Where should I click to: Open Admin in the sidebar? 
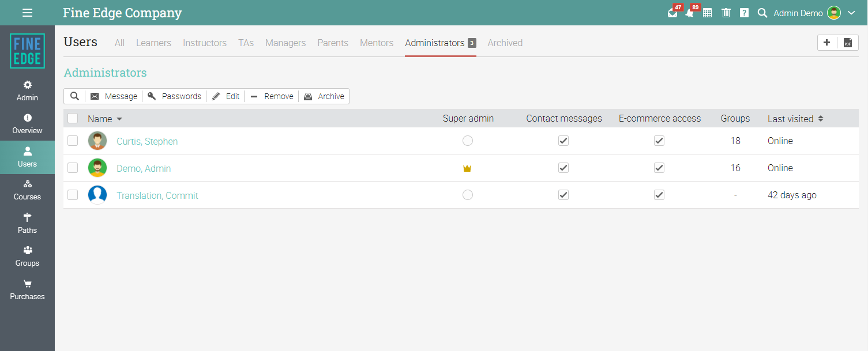[27, 91]
